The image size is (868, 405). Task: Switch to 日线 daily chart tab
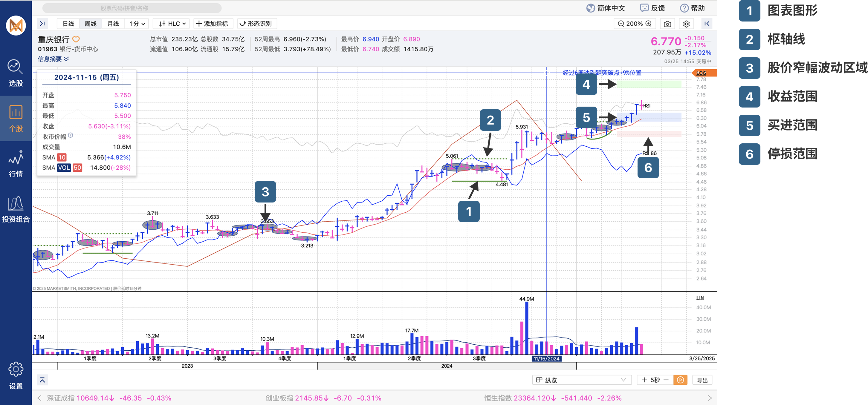[68, 24]
